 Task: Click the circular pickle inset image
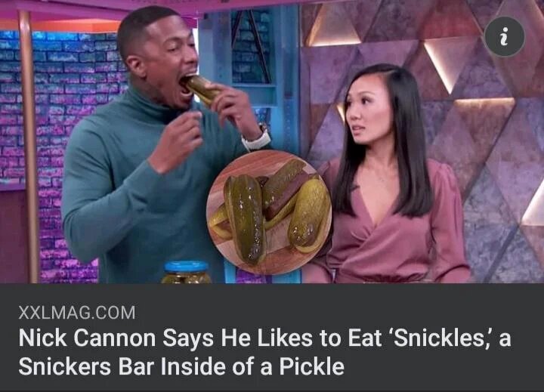pyautogui.click(x=269, y=212)
